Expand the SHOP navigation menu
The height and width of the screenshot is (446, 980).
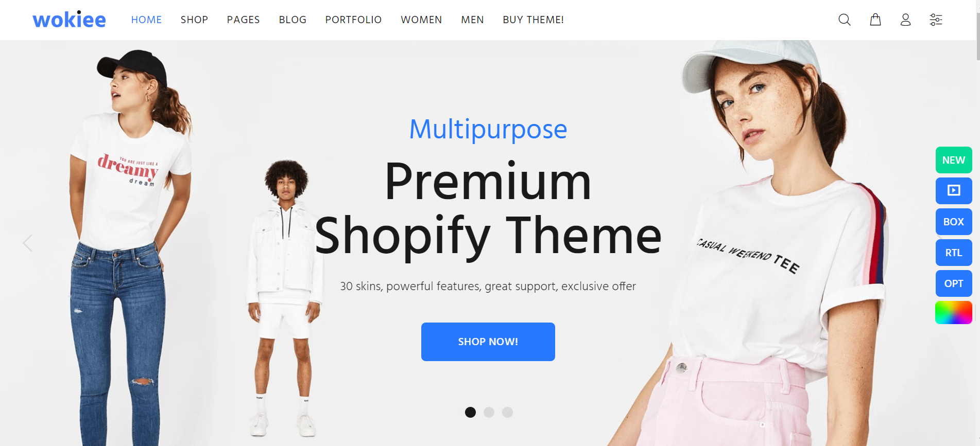point(194,20)
